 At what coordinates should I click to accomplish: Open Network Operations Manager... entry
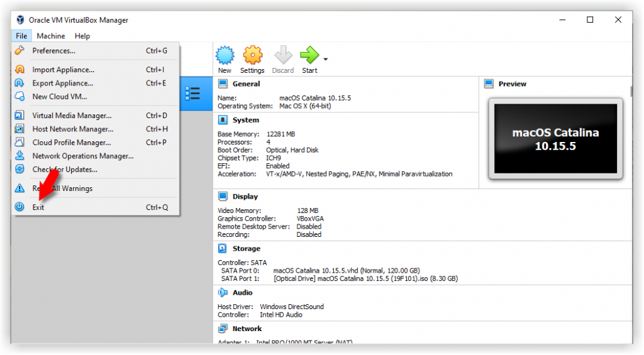96,156
